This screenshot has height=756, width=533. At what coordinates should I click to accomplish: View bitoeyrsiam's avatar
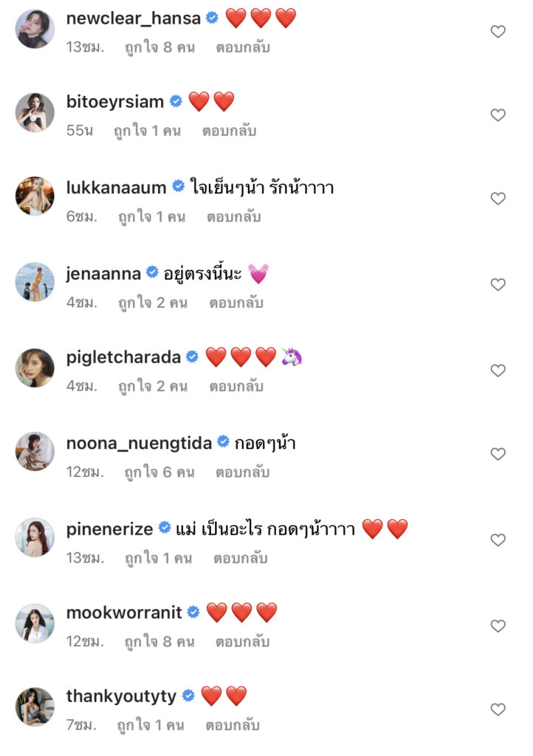(x=35, y=113)
